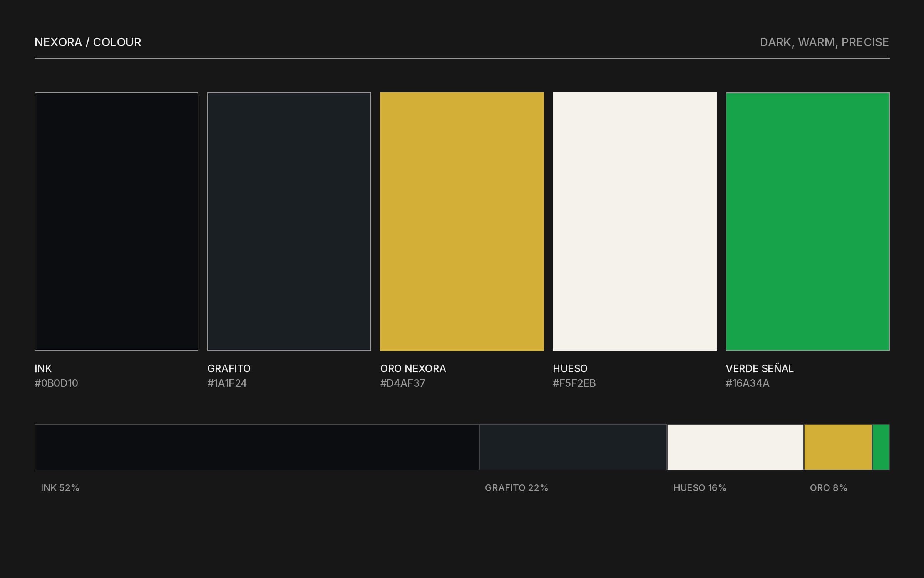
Task: Select the GRAFITO colour swatch
Action: (289, 222)
